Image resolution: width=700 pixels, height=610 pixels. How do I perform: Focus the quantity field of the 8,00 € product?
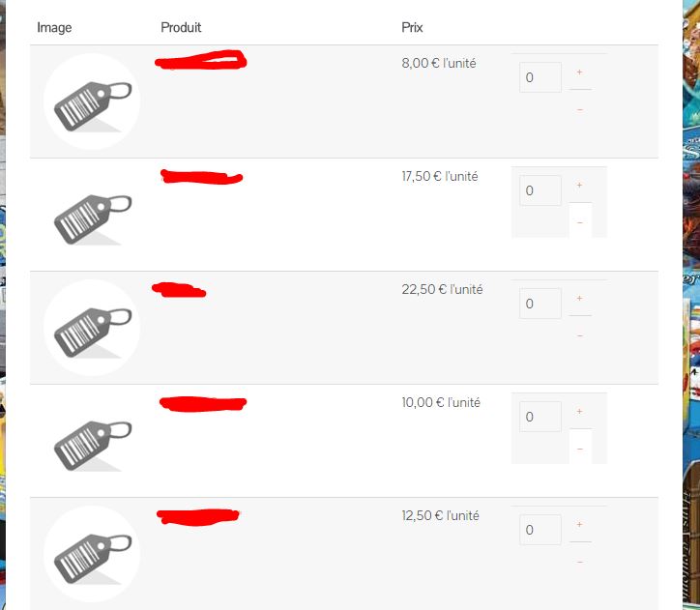click(x=540, y=77)
